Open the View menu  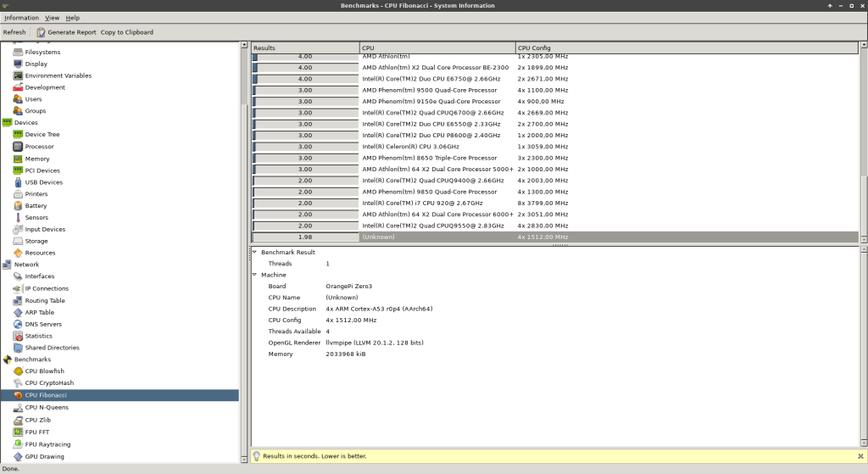[52, 18]
